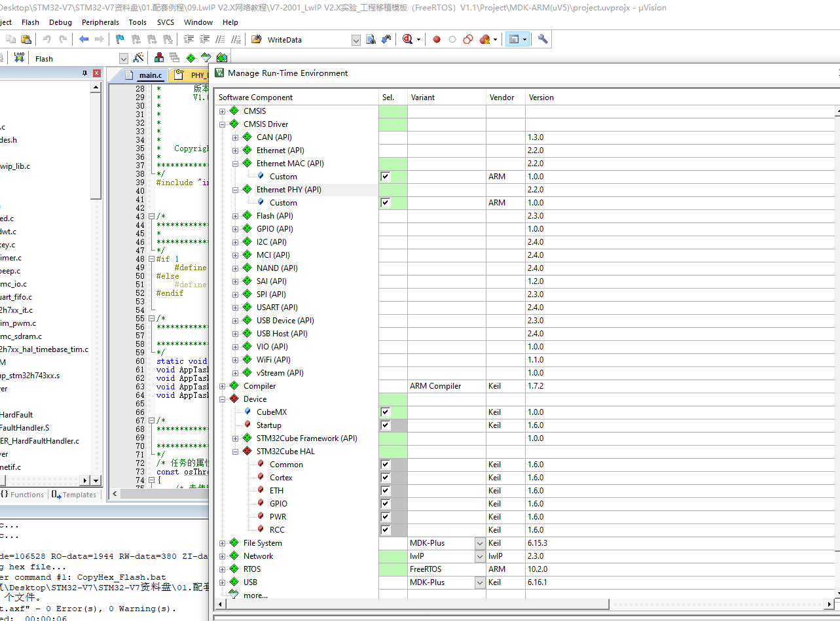The width and height of the screenshot is (840, 621).
Task: Click the Start/Stop Debug Session icon
Action: (x=409, y=39)
